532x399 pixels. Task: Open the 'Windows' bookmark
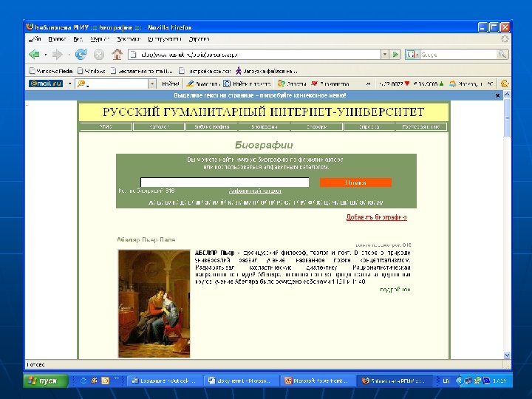(92, 71)
